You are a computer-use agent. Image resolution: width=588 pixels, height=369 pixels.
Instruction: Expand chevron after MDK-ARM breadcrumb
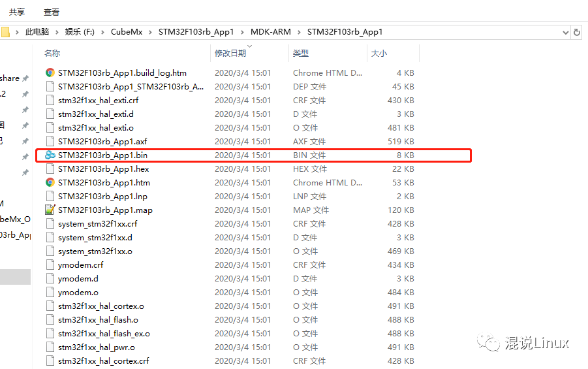tap(300, 32)
